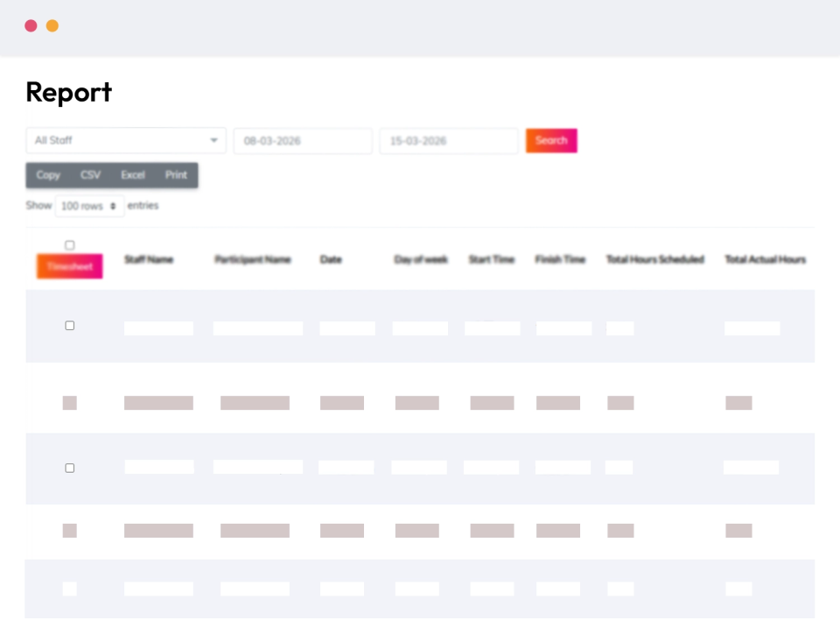Check the third row's checkbox
The width and height of the screenshot is (840, 634).
pos(70,468)
